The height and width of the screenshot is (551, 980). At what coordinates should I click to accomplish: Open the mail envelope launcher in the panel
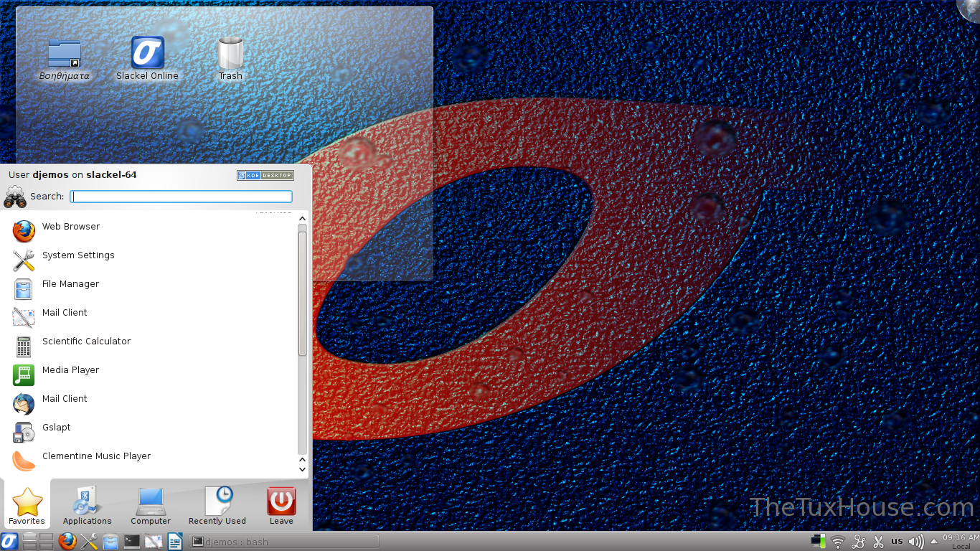pyautogui.click(x=154, y=541)
